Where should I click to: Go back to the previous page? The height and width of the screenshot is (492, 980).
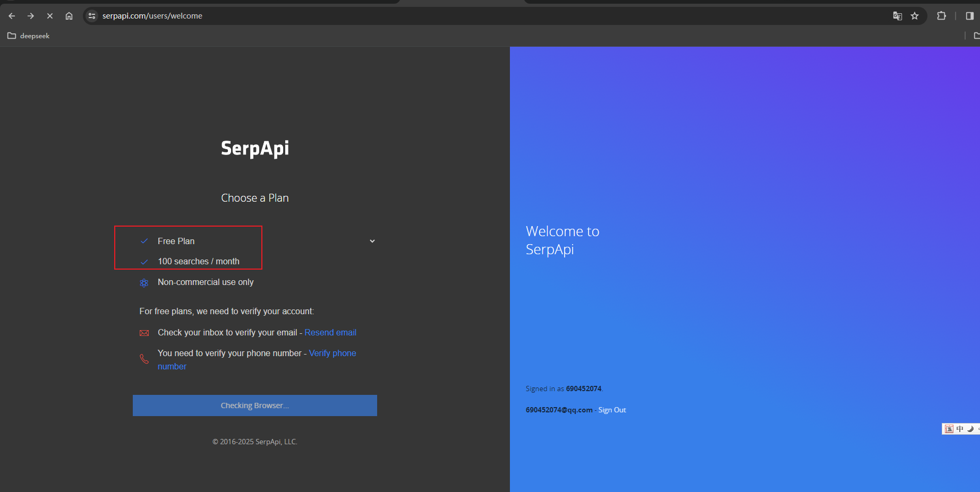click(12, 16)
